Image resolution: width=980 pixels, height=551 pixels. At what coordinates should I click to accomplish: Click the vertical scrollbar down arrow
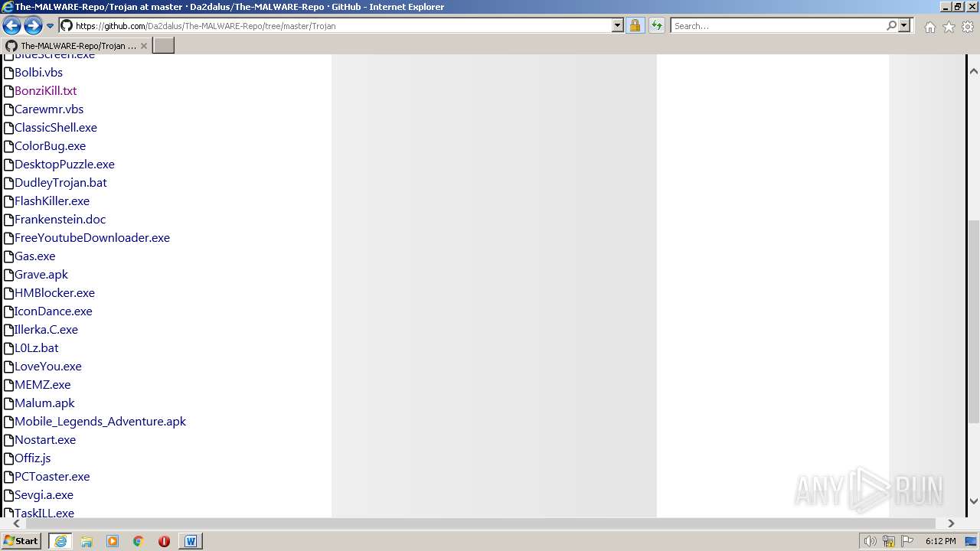pyautogui.click(x=973, y=501)
